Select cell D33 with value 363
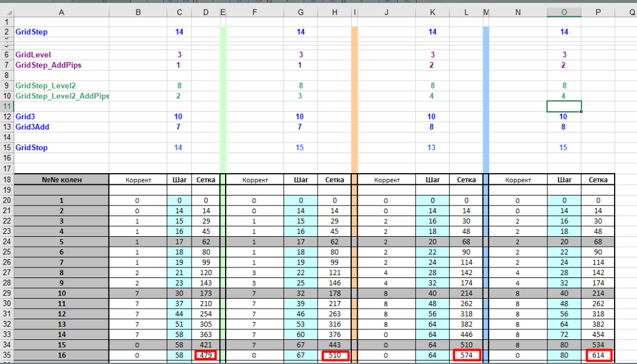 click(206, 335)
